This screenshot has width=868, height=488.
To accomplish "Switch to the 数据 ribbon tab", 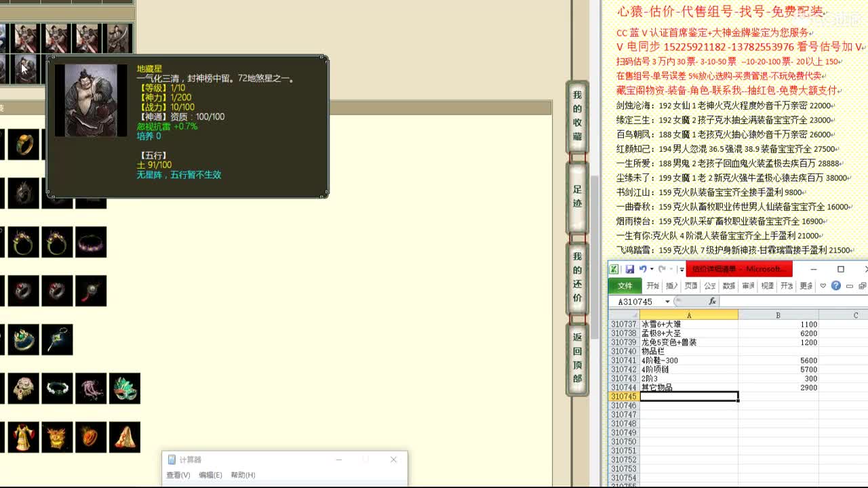I will (x=729, y=285).
